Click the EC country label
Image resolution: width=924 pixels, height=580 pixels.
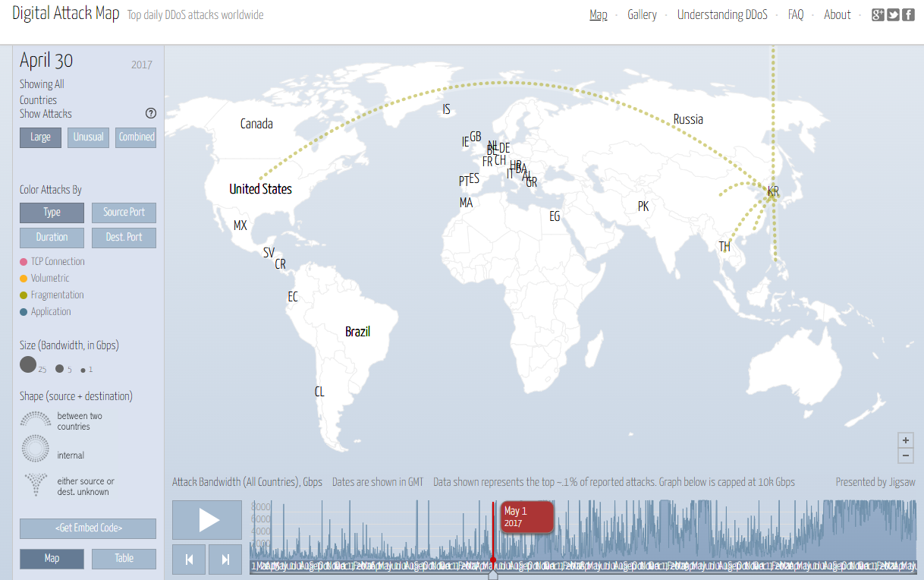click(293, 297)
